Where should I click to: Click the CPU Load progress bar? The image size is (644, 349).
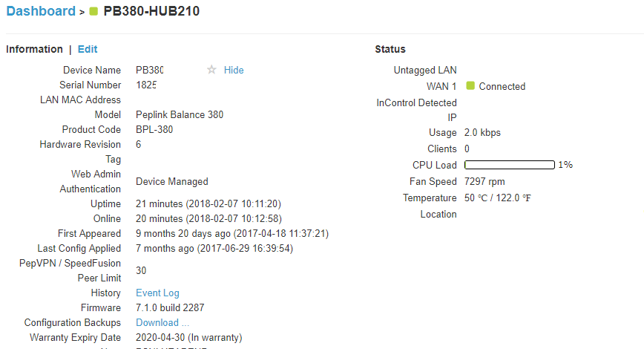point(509,165)
